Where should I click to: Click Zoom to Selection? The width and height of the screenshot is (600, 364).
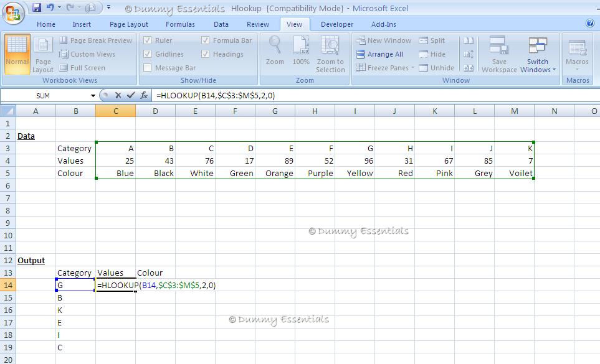[330, 54]
